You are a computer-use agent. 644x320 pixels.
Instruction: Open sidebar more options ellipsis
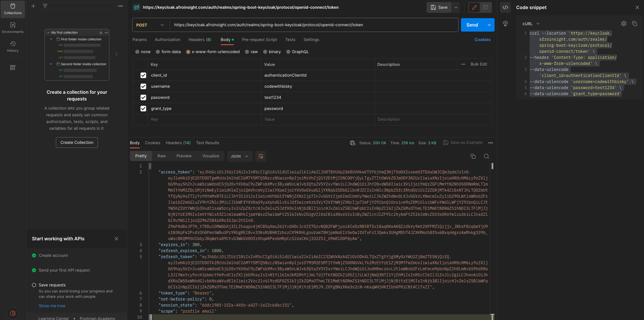click(x=120, y=6)
